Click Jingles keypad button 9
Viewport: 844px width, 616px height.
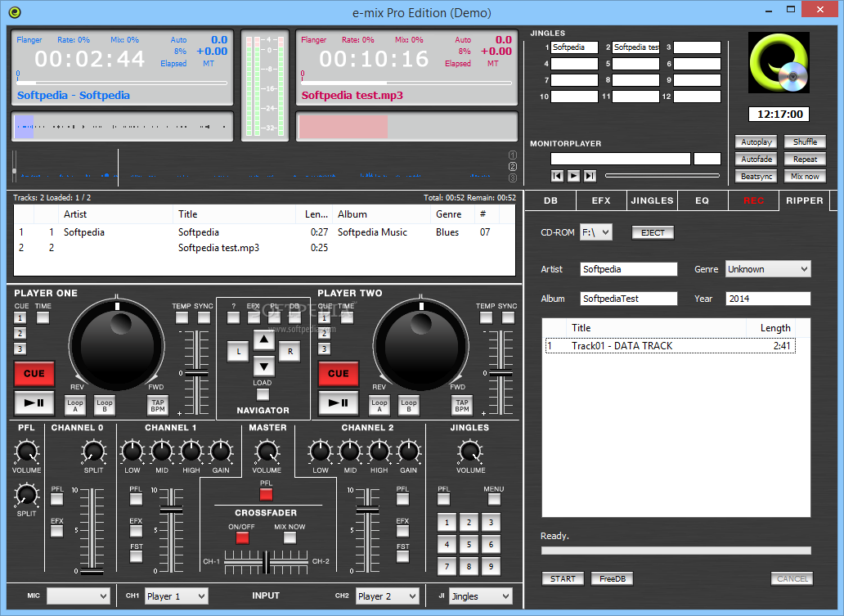click(491, 566)
